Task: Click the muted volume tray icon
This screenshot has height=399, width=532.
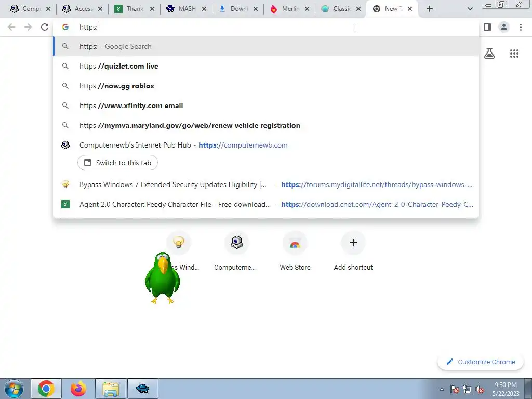Action: [x=480, y=390]
